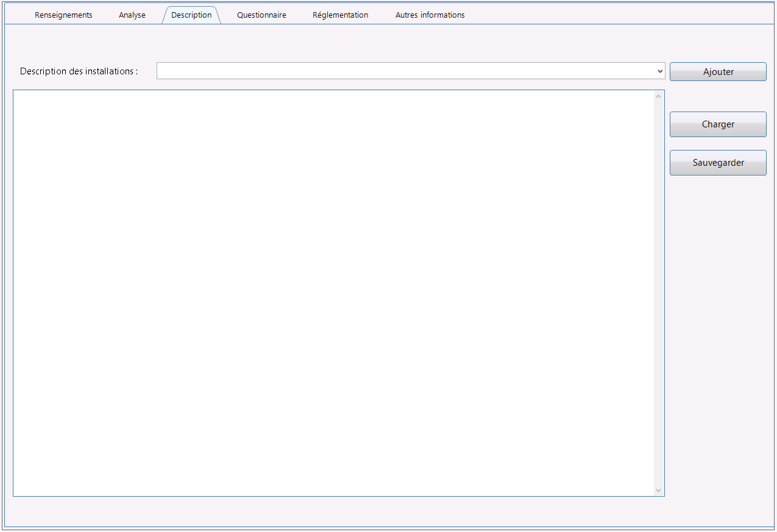This screenshot has height=532, width=777.
Task: Show the Autres informations tab
Action: 430,15
